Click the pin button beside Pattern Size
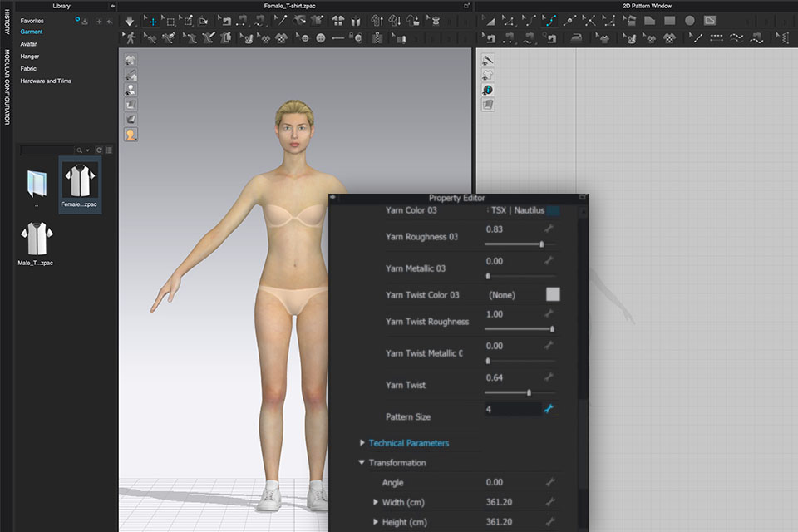 pyautogui.click(x=549, y=408)
